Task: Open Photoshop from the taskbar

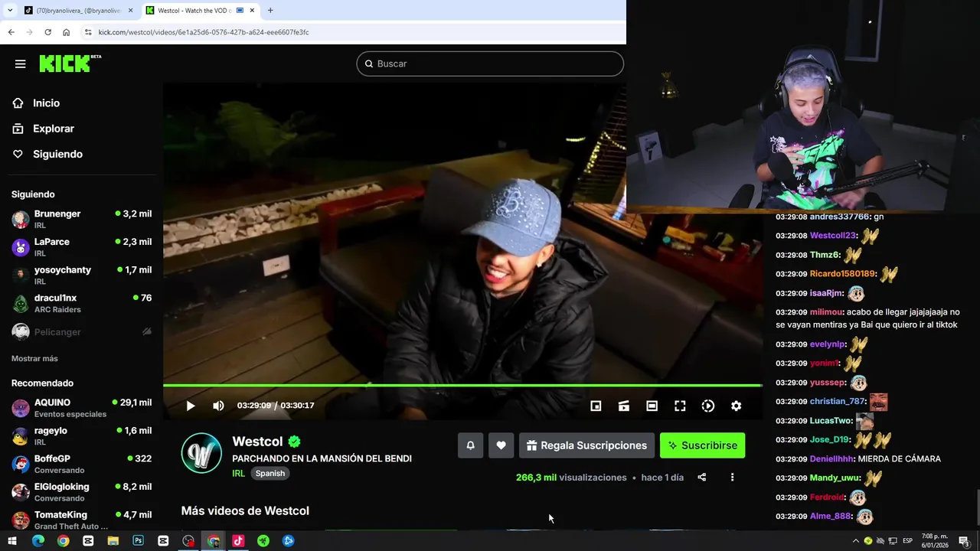Action: [138, 541]
